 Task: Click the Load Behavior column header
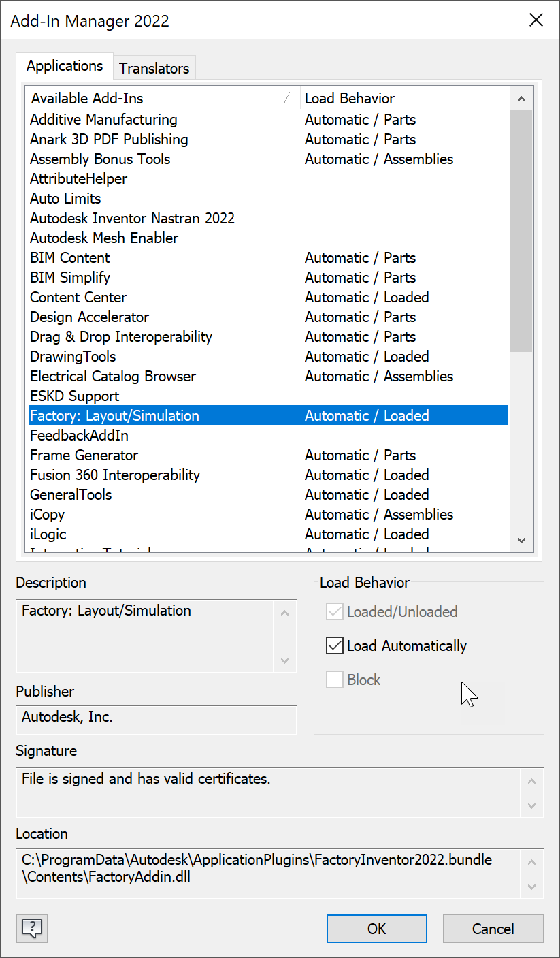(403, 99)
